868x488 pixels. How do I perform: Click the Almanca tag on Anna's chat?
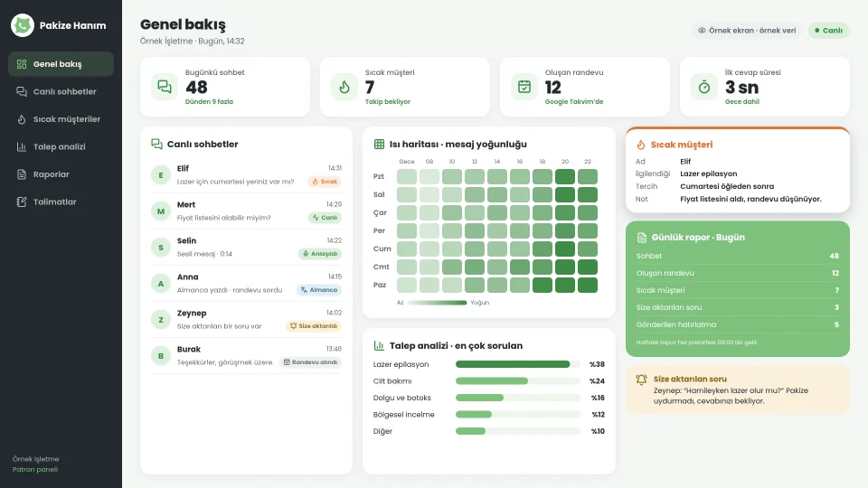point(319,290)
